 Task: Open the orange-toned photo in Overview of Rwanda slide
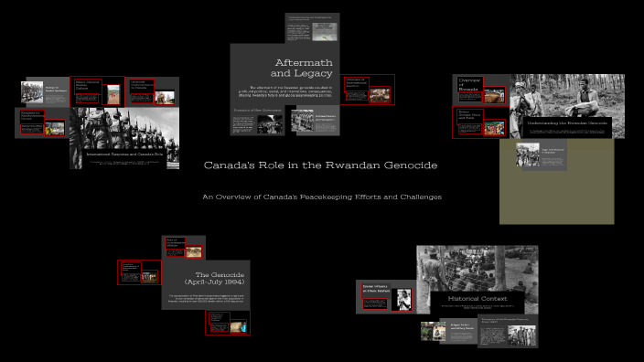click(494, 96)
